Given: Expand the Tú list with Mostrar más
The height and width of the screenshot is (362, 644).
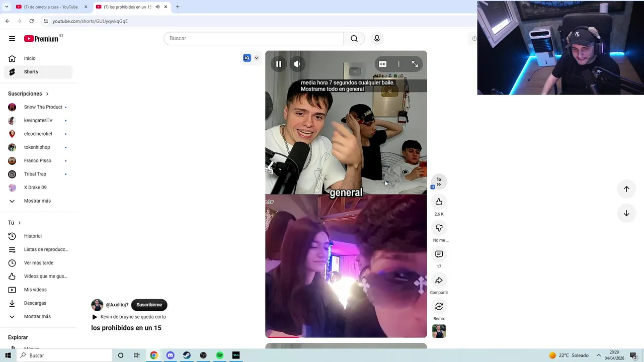Looking at the screenshot, I should pos(38,317).
